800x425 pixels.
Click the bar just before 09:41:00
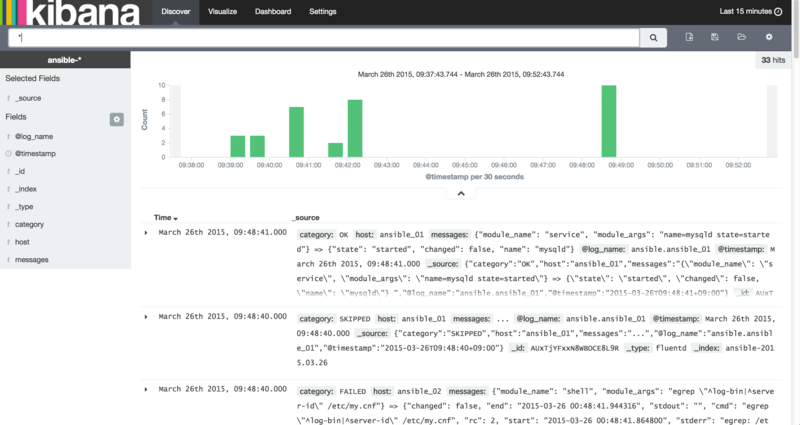pos(296,132)
